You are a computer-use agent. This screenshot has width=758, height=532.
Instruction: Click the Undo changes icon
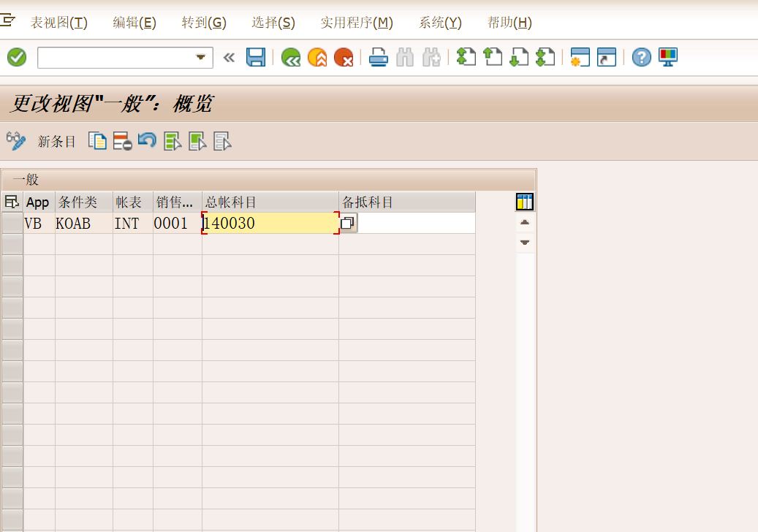coord(147,141)
